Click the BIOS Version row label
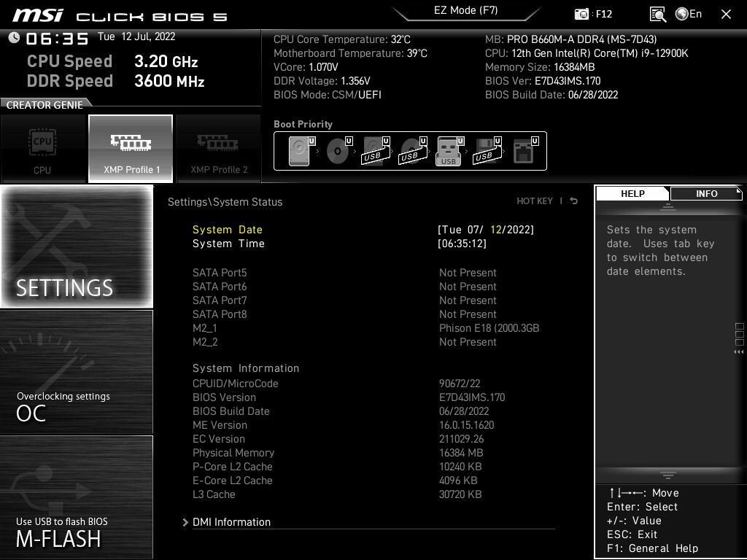Image resolution: width=747 pixels, height=560 pixels. pos(224,397)
